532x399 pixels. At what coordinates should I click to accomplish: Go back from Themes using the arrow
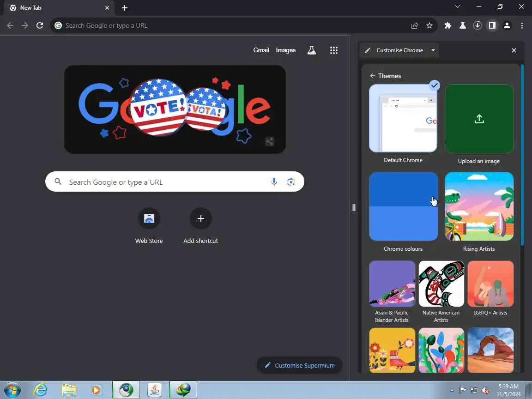tap(373, 76)
